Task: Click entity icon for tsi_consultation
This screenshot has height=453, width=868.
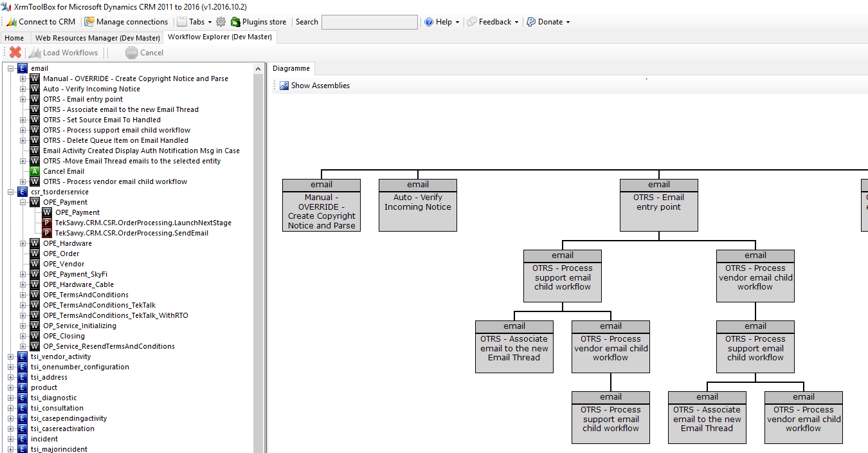Action: tap(23, 408)
